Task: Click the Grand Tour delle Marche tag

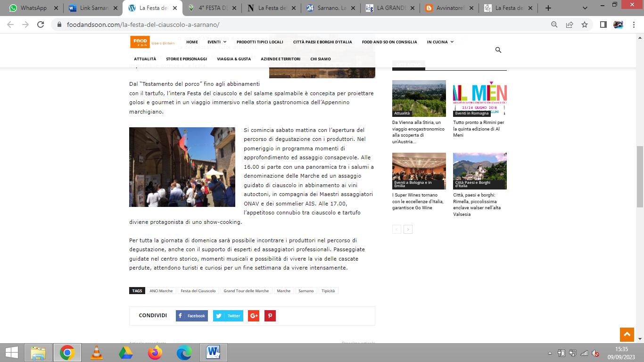Action: [246, 291]
